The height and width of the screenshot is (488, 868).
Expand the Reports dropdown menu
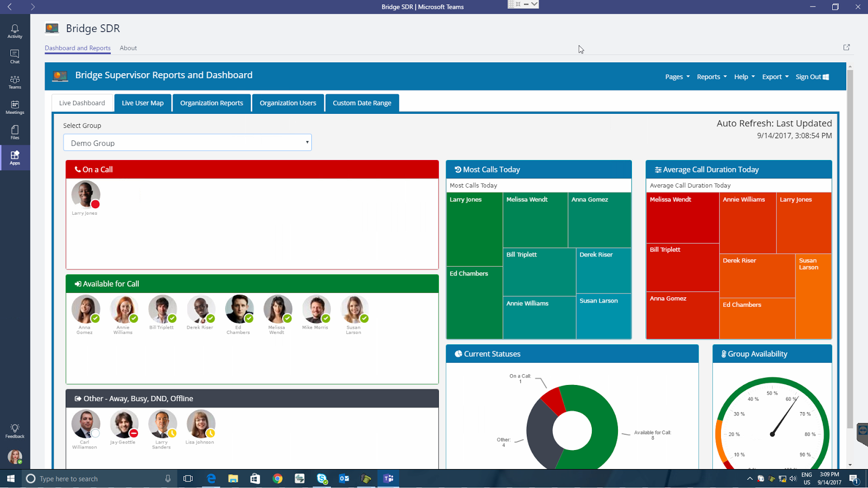point(711,77)
